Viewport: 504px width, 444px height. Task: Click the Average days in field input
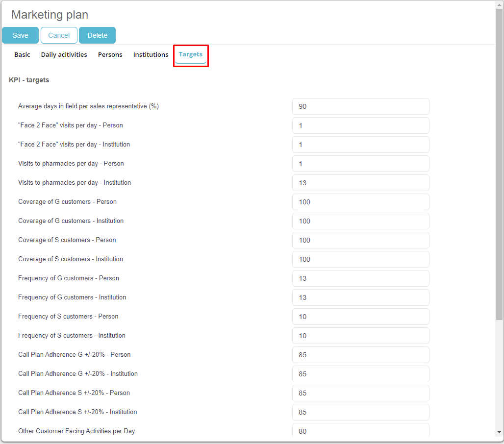tap(360, 106)
